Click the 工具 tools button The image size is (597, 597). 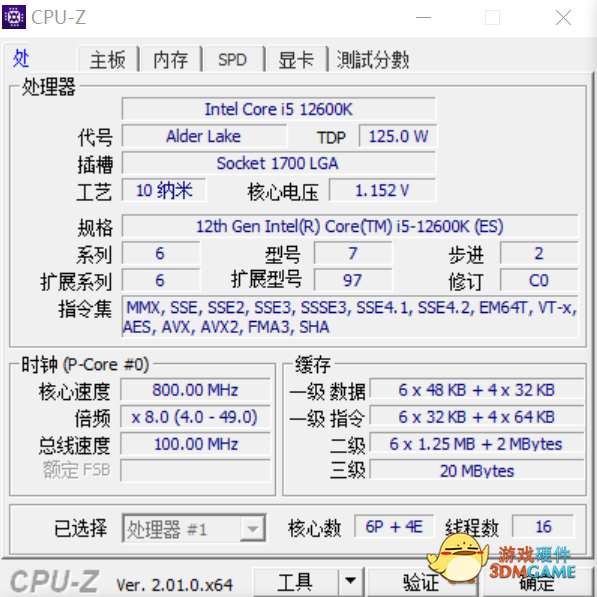coord(295,582)
